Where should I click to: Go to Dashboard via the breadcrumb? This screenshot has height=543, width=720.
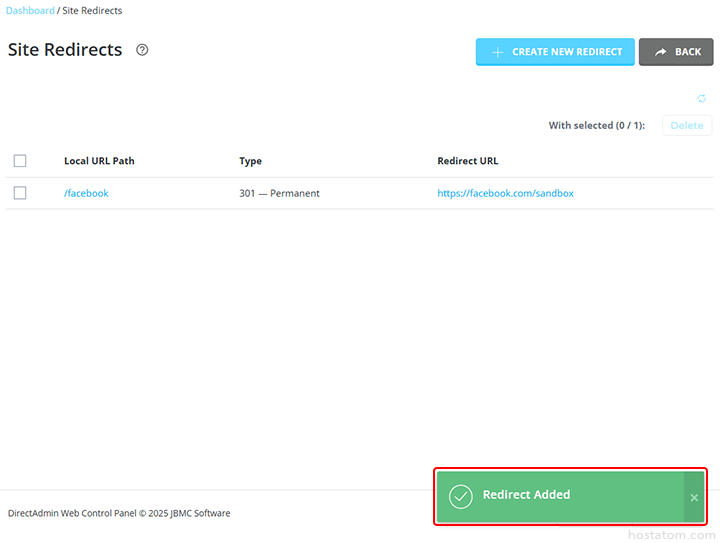(30, 11)
